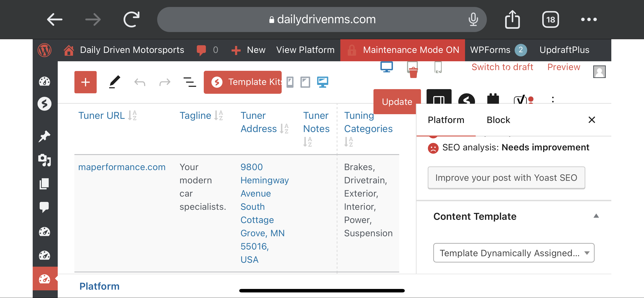The height and width of the screenshot is (298, 644).
Task: Select the pencil Tools icon
Action: pyautogui.click(x=115, y=82)
